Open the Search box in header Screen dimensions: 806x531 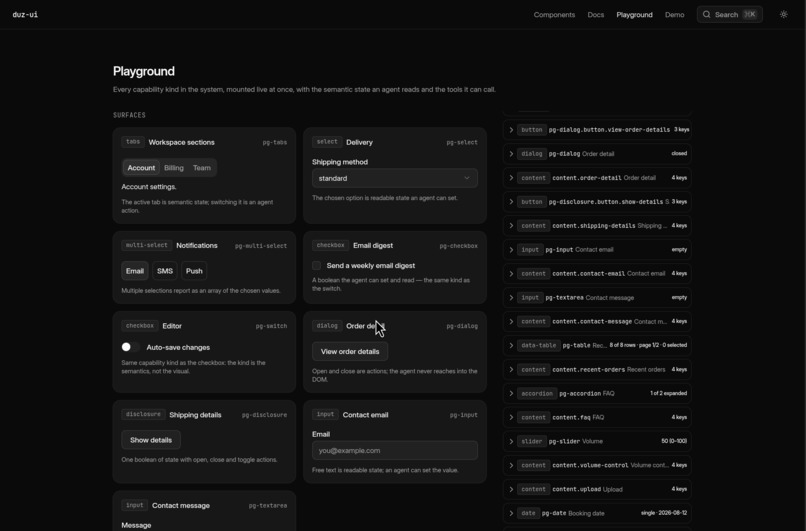pos(729,14)
